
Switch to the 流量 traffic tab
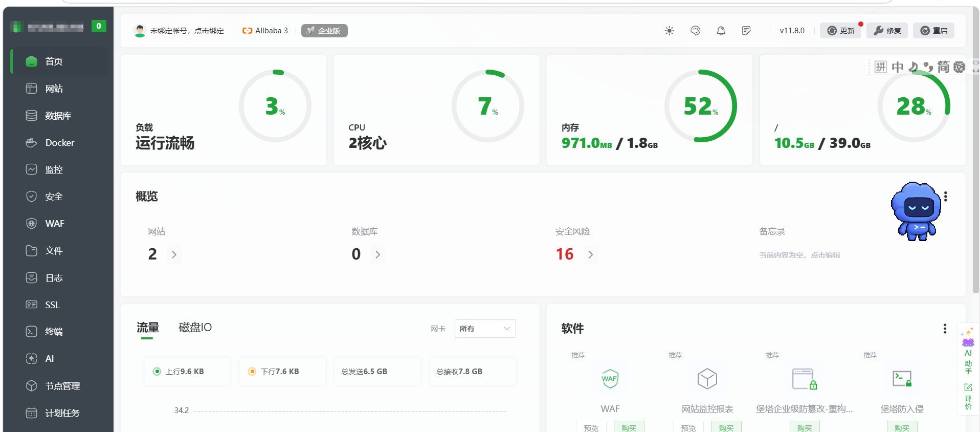(x=148, y=328)
